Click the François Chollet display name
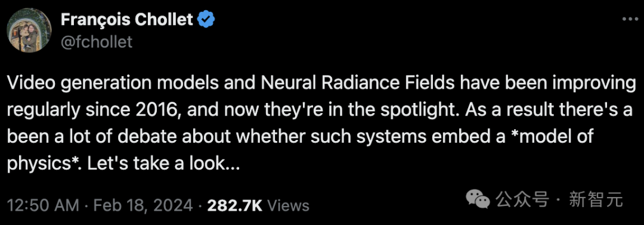The image size is (644, 225). tap(127, 20)
